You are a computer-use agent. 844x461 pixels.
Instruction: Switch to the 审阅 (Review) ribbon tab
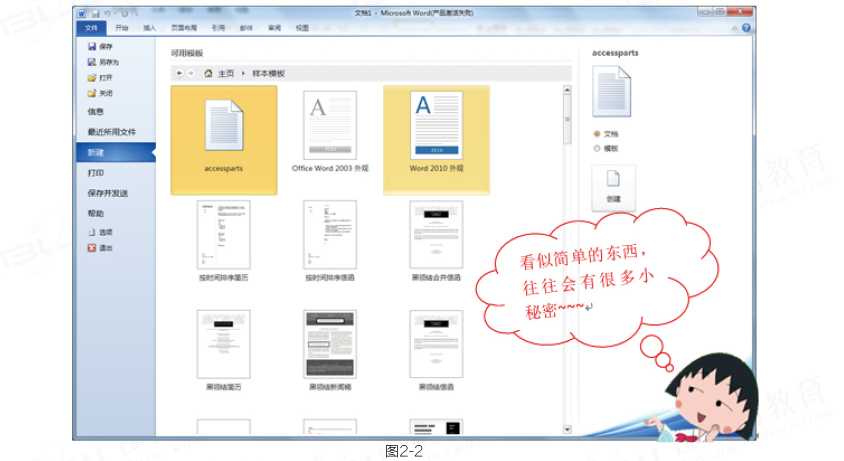coord(275,27)
